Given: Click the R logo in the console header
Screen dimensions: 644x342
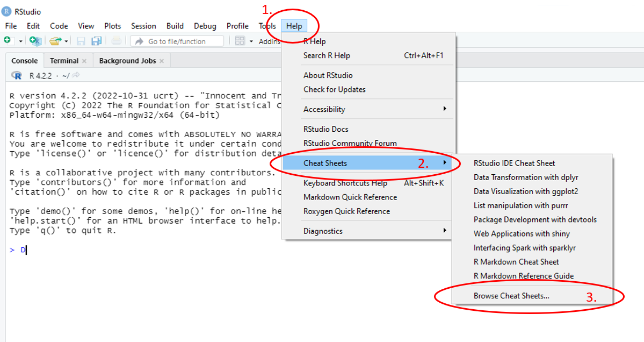Looking at the screenshot, I should point(17,75).
